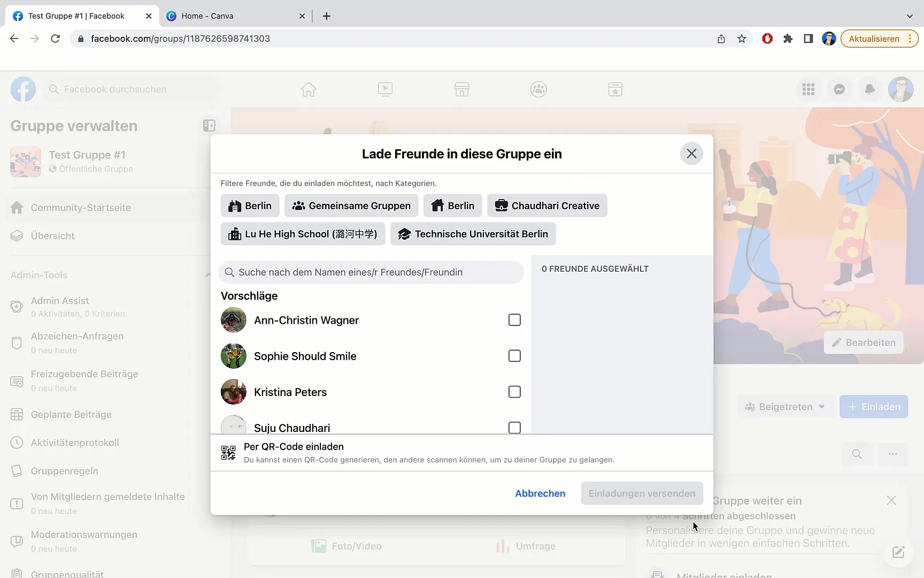
Task: Open Abzeichen-Anfragen in sidebar
Action: pyautogui.click(x=107, y=343)
